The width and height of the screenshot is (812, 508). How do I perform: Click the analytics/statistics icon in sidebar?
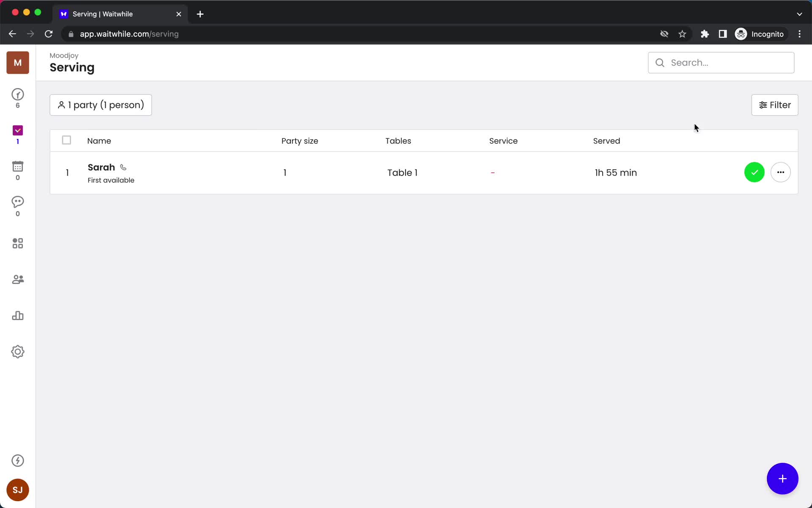[x=17, y=315]
